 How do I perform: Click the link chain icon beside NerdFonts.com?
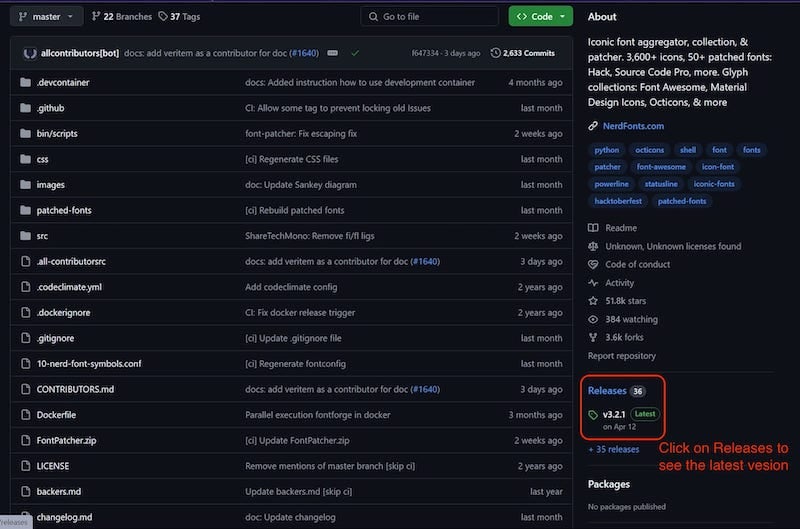coord(593,126)
